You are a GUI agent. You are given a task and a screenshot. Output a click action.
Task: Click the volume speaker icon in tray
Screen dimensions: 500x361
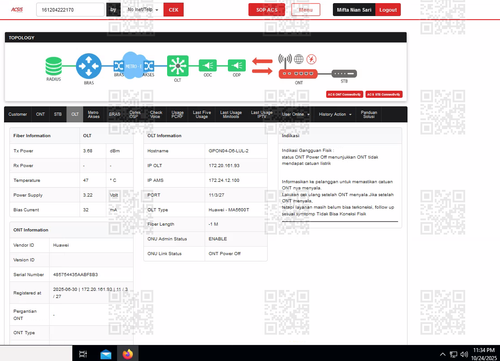coord(464,354)
